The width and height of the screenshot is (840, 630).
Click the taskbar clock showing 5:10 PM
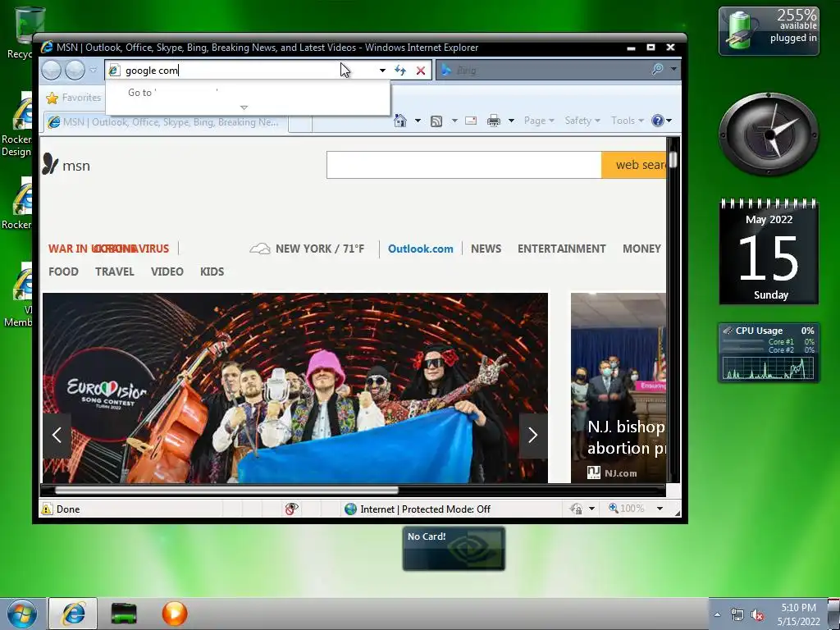pyautogui.click(x=798, y=614)
